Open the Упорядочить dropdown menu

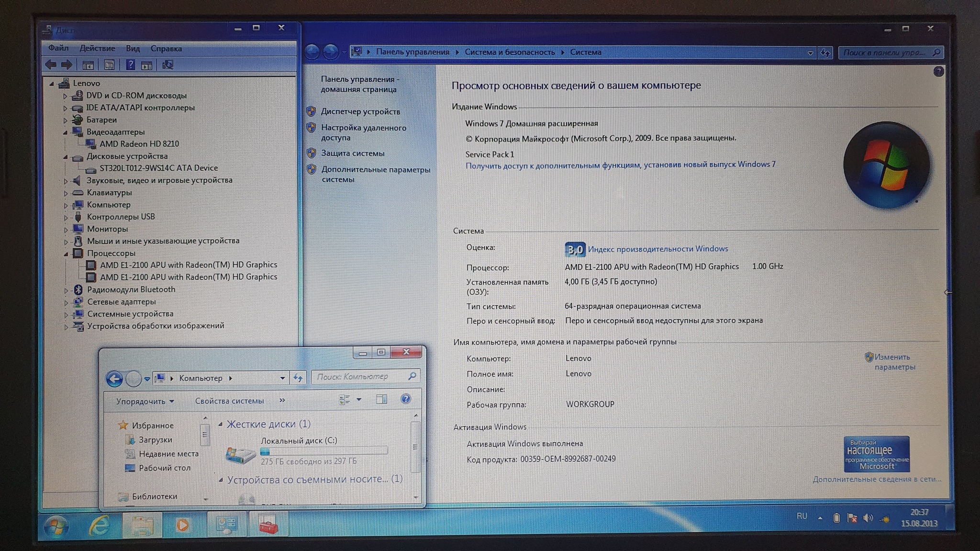pos(145,401)
